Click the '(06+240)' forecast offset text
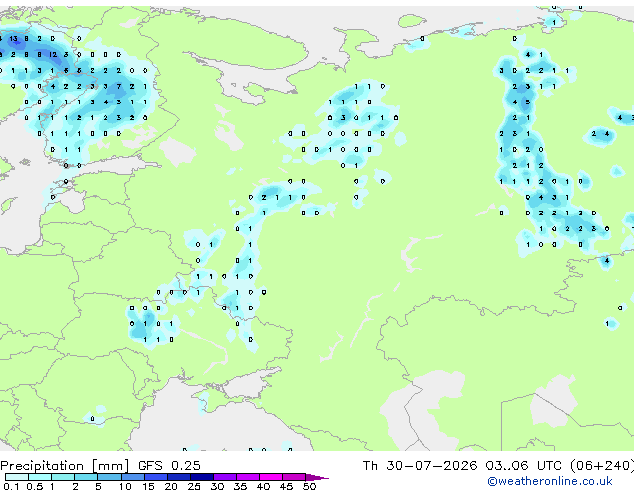Screen dimensions: 634x490 click(602, 466)
